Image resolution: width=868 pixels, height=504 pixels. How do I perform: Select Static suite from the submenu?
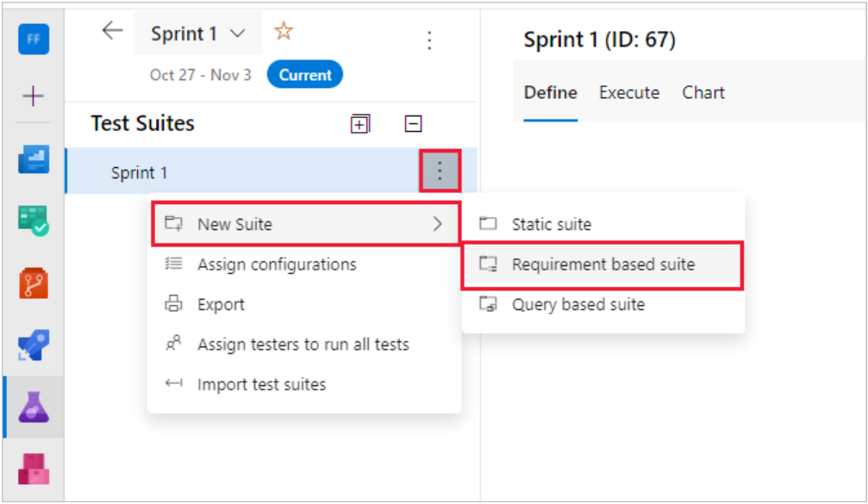(551, 224)
